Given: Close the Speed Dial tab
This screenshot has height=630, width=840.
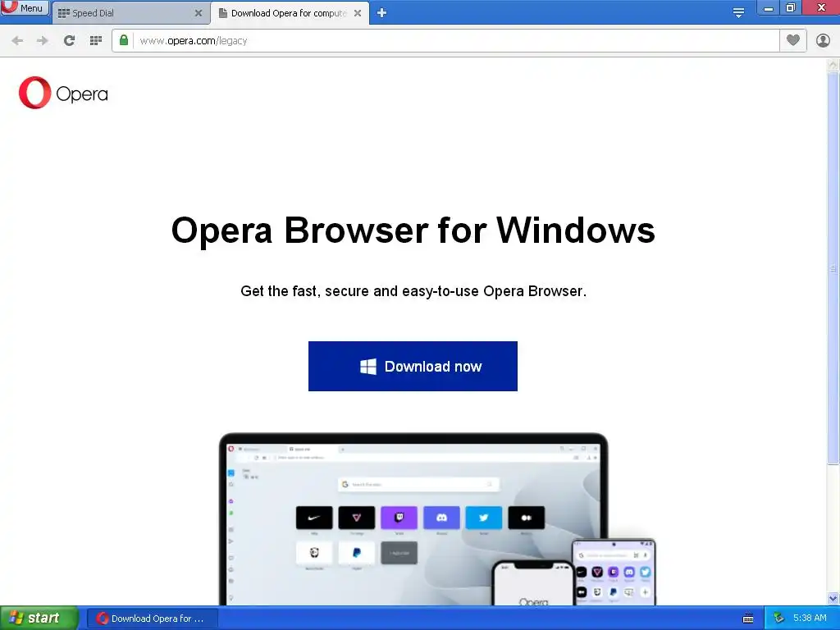Looking at the screenshot, I should click(x=199, y=13).
